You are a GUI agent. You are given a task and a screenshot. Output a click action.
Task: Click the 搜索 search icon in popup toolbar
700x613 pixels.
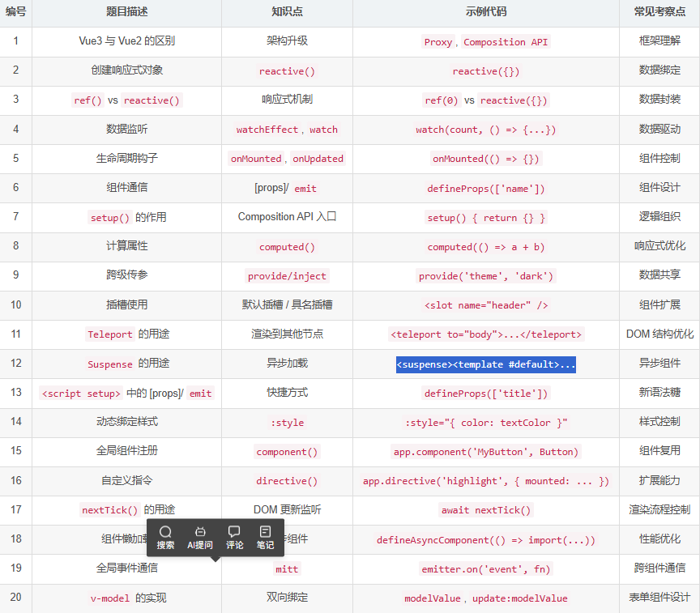(165, 537)
